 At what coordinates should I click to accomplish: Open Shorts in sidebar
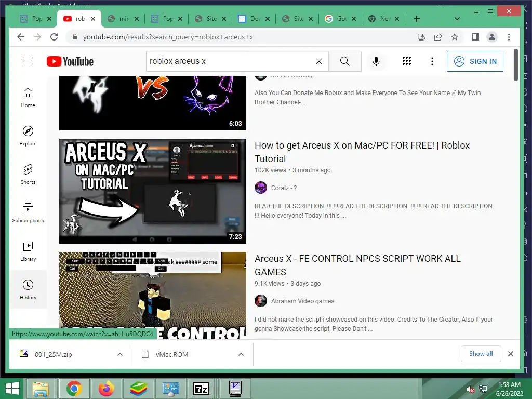28,175
